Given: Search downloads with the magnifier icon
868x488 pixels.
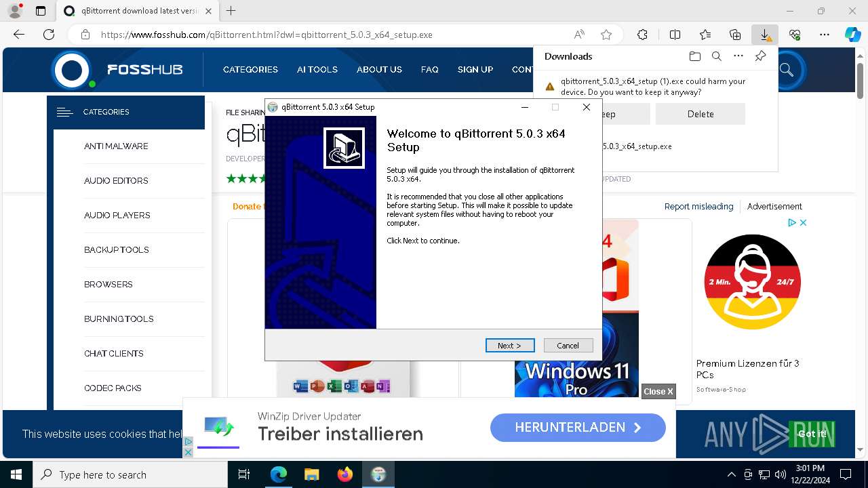Looking at the screenshot, I should (x=716, y=56).
